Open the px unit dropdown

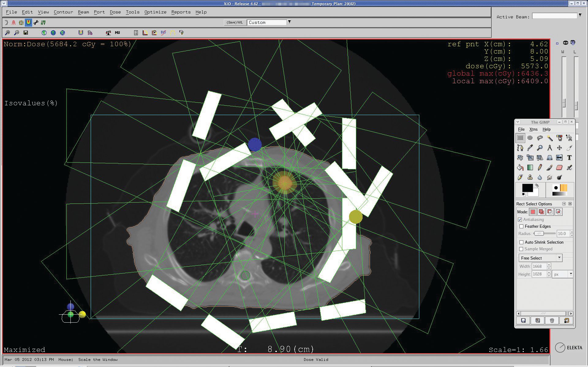[563, 274]
